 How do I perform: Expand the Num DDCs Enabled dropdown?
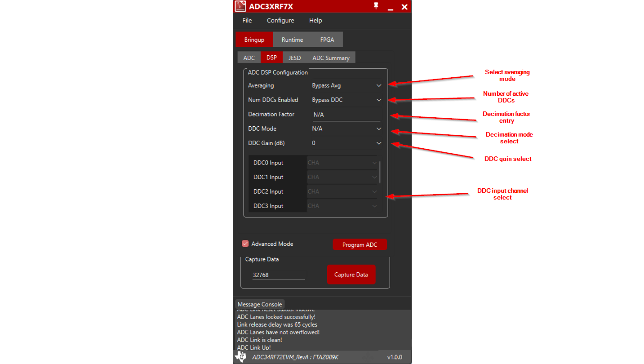(x=346, y=100)
